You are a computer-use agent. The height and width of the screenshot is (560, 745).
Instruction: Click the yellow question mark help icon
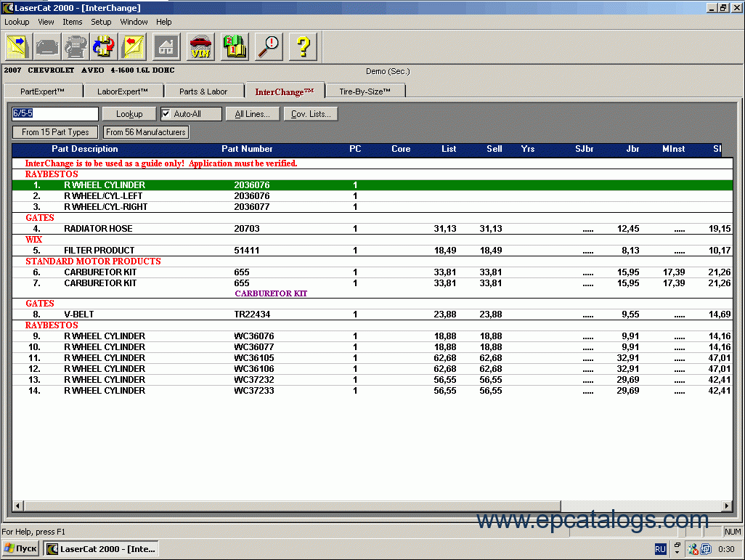point(303,46)
